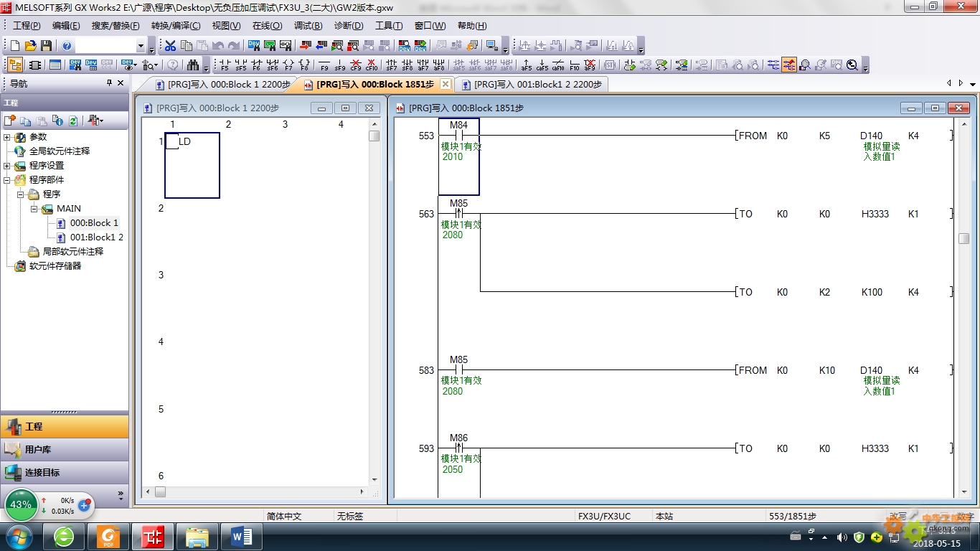Collapse the 程序 tree node
The height and width of the screenshot is (551, 980).
21,194
